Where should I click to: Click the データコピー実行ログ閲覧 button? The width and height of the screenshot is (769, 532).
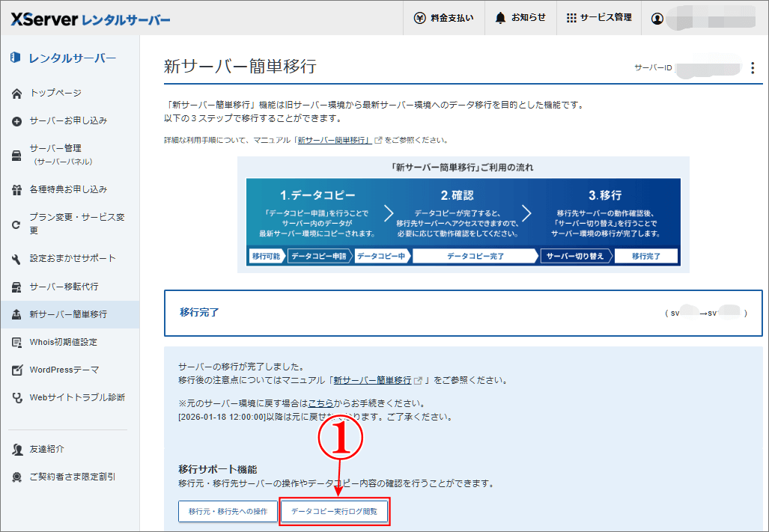point(334,511)
